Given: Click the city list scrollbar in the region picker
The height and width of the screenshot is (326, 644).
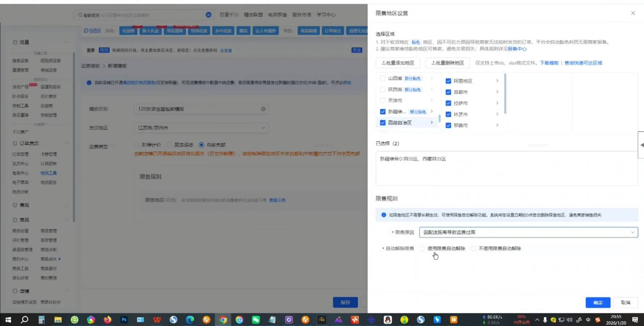Looking at the screenshot, I should pyautogui.click(x=505, y=94).
